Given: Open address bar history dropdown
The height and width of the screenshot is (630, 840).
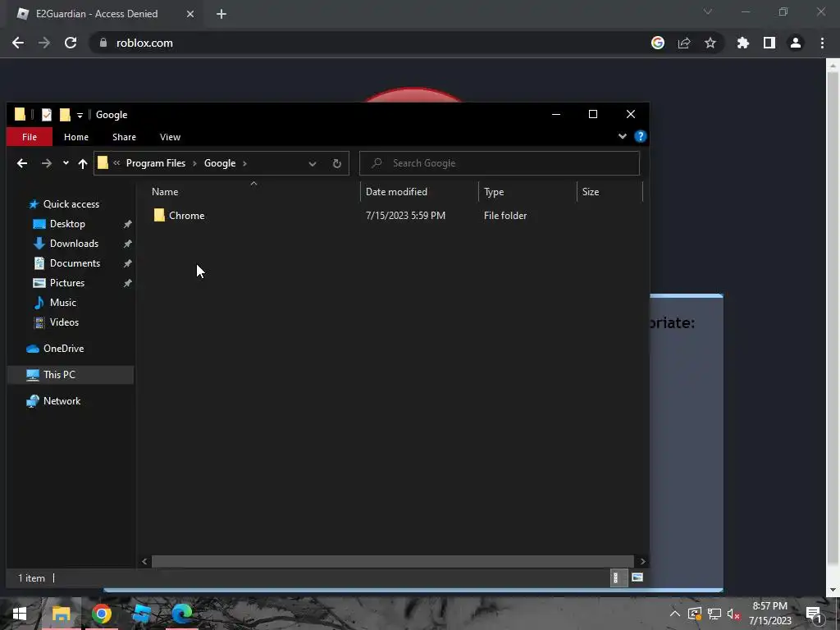Looking at the screenshot, I should point(313,163).
